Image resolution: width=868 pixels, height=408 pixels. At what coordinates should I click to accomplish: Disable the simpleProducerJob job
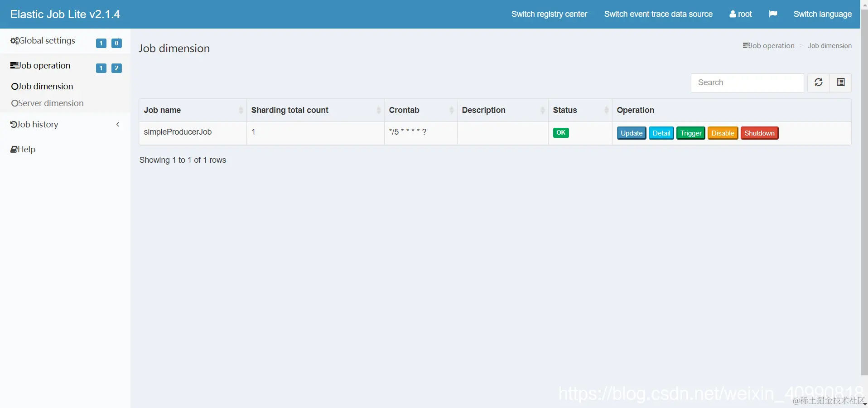click(723, 133)
